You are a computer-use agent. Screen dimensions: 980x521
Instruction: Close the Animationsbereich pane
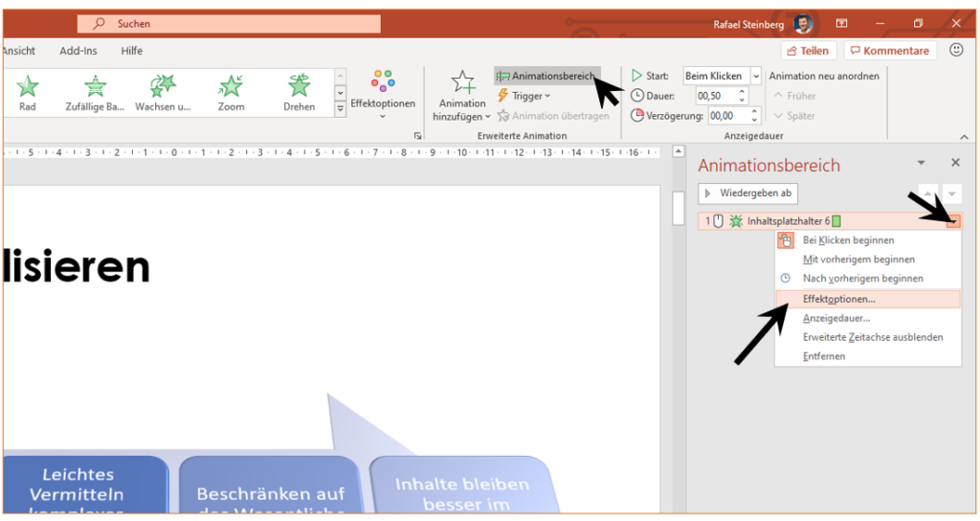click(x=955, y=163)
